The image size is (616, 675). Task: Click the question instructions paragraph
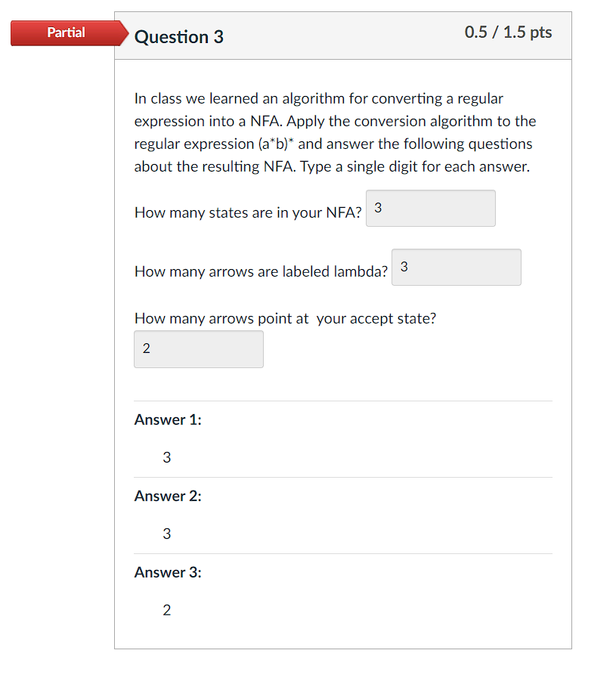pyautogui.click(x=333, y=132)
